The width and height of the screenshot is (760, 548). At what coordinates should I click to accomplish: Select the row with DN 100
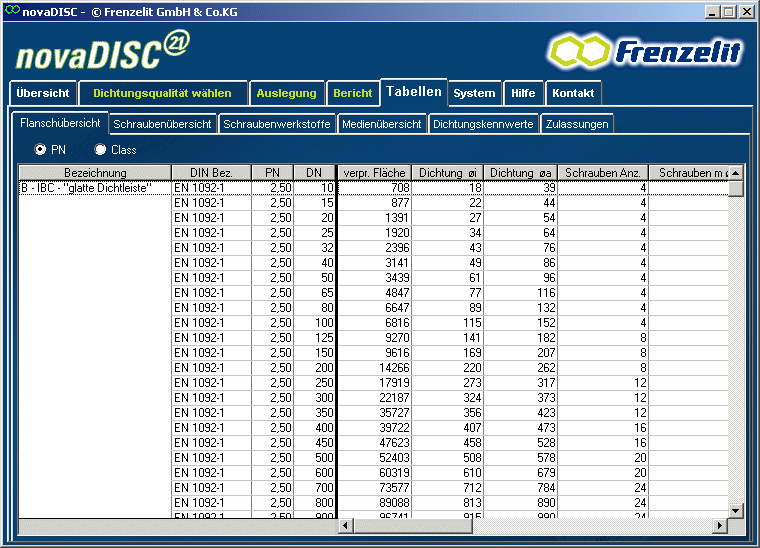point(320,323)
